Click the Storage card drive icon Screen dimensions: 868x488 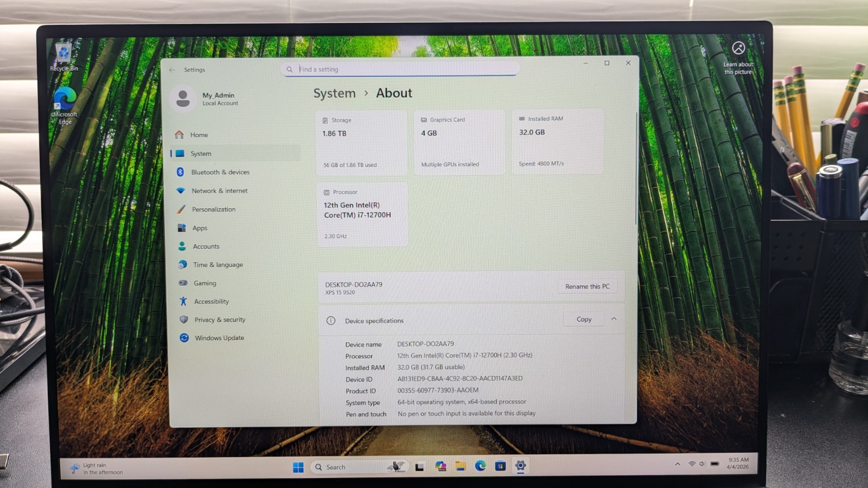325,120
